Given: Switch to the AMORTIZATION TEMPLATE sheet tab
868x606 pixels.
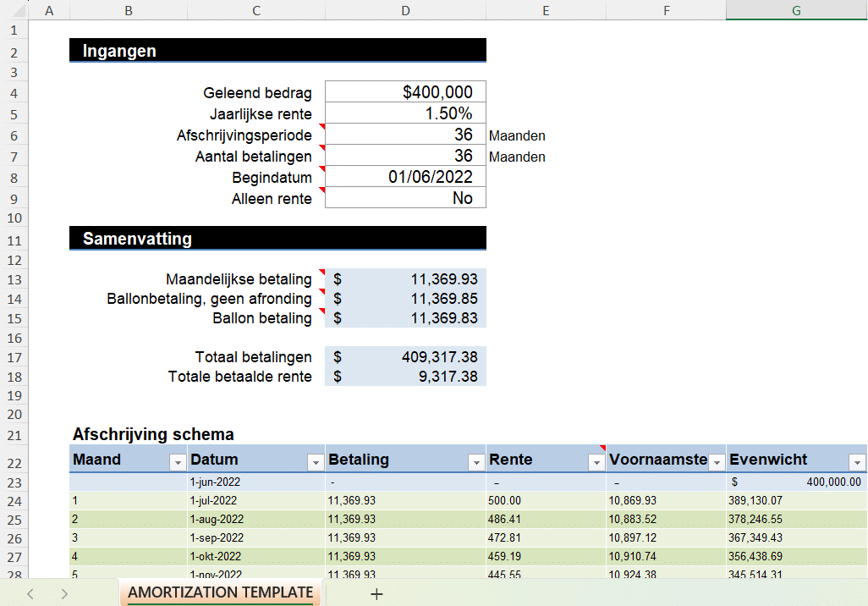Looking at the screenshot, I should (x=220, y=592).
